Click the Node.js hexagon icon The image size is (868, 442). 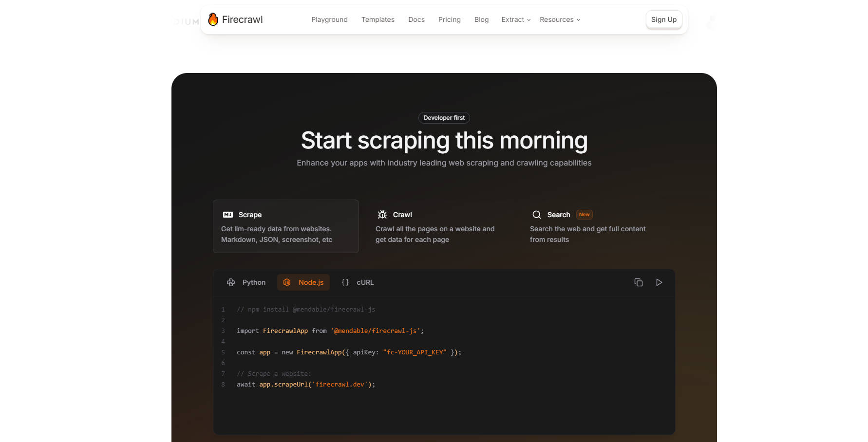(287, 282)
